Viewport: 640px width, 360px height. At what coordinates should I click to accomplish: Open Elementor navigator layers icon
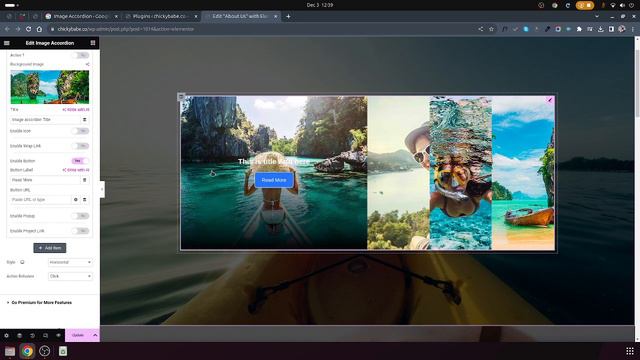[x=19, y=335]
